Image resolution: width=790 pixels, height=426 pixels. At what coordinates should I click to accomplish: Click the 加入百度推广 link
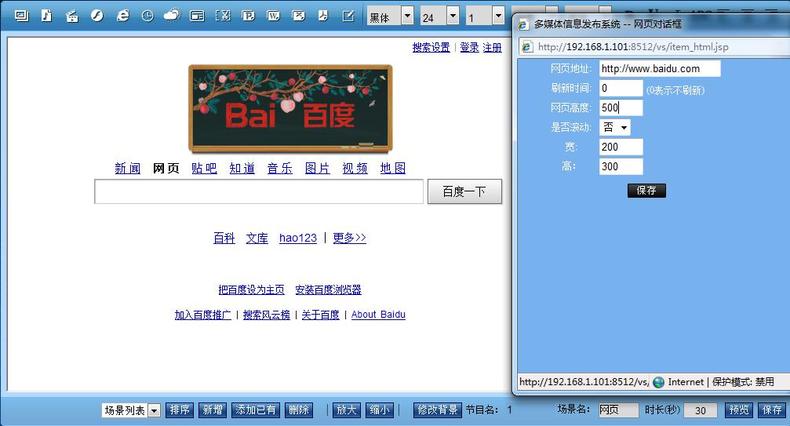[203, 315]
